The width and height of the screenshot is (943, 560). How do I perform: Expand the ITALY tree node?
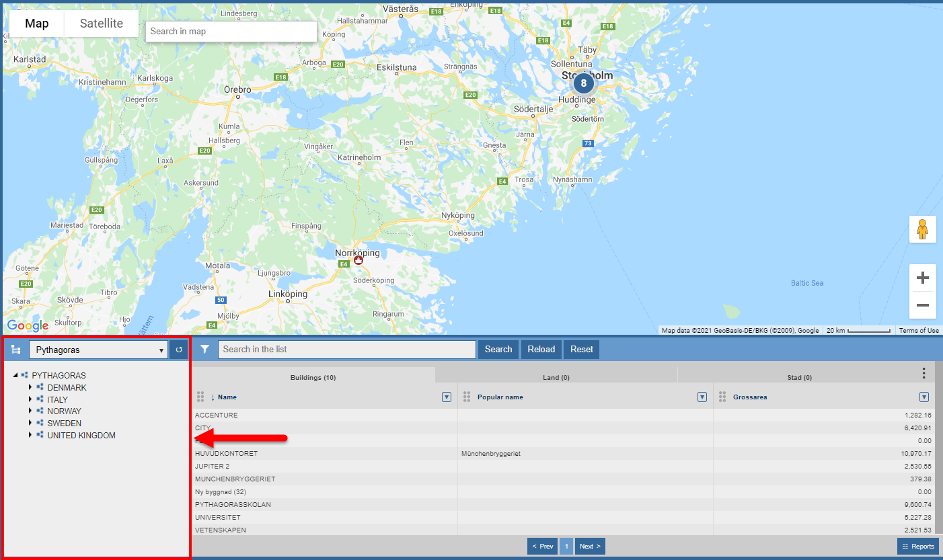(x=30, y=399)
